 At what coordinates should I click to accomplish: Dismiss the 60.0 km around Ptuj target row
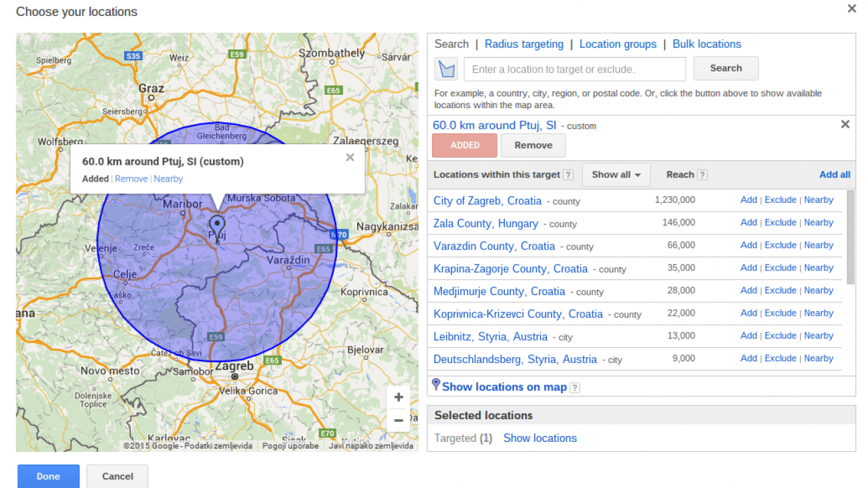(x=845, y=124)
